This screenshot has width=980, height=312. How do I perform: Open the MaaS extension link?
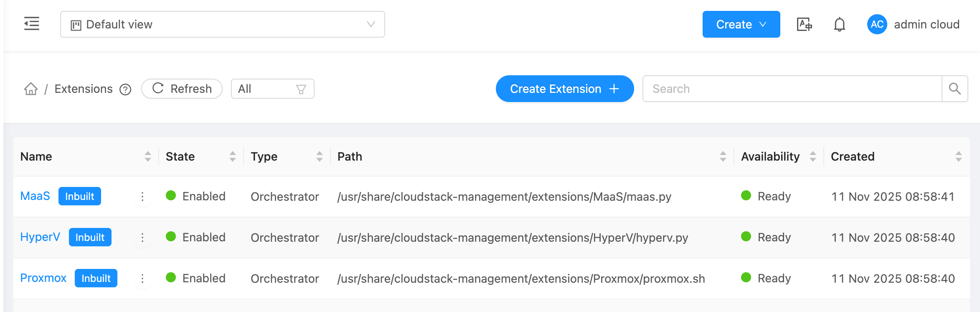pos(35,196)
